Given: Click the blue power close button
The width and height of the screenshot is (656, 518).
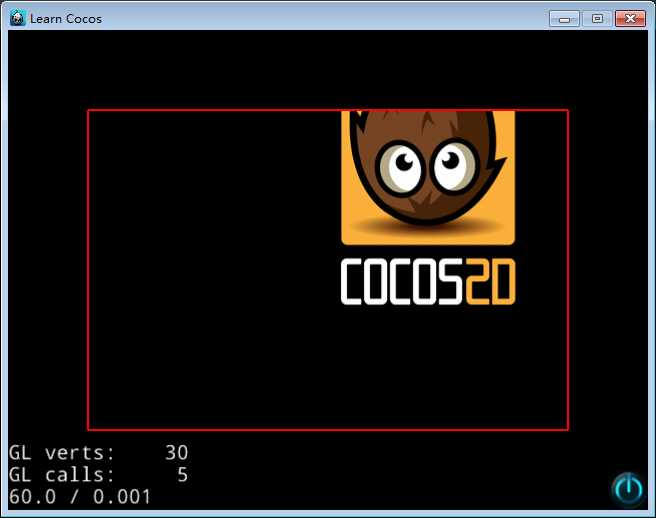Looking at the screenshot, I should click(x=628, y=489).
